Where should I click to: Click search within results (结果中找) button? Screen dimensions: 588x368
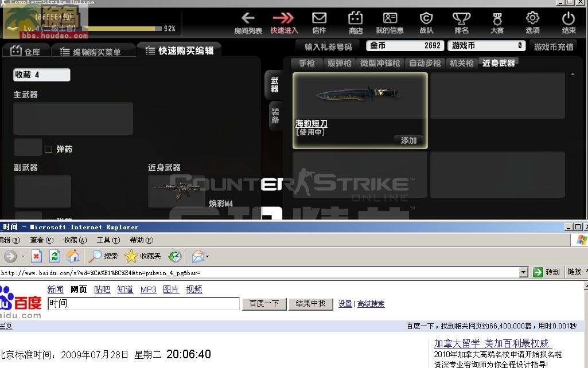click(x=310, y=304)
